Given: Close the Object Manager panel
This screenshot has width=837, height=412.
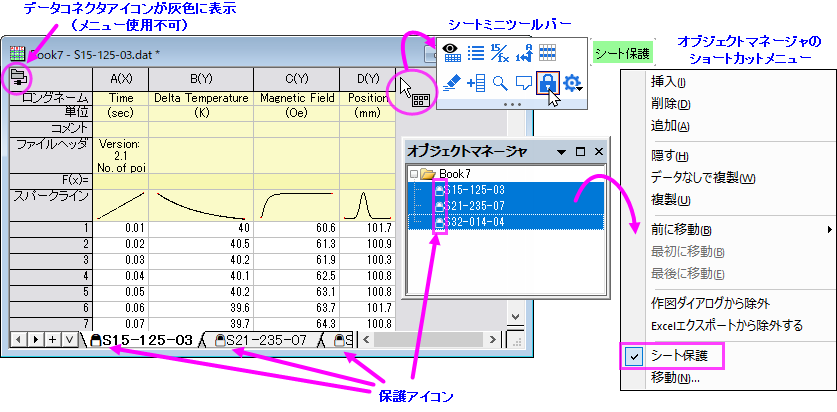Looking at the screenshot, I should pyautogui.click(x=599, y=152).
